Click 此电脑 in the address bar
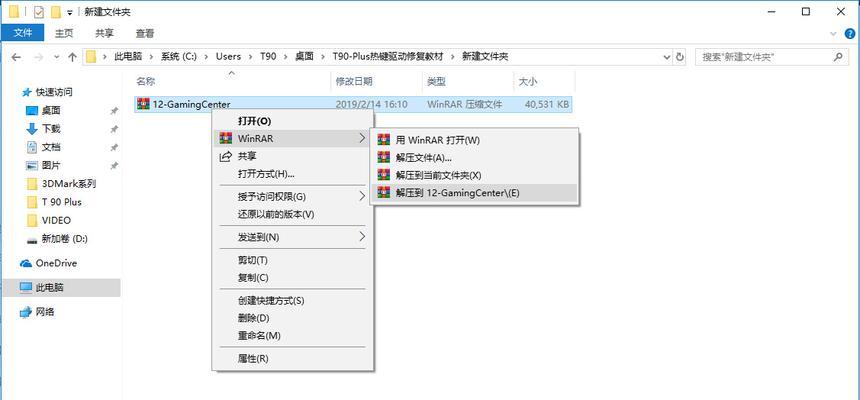The image size is (860, 400). pyautogui.click(x=128, y=57)
